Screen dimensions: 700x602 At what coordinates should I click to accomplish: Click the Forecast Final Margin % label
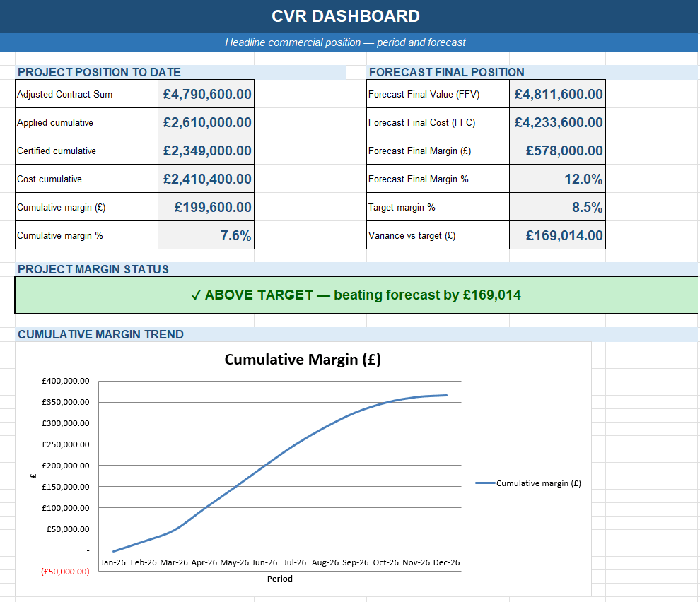438,179
